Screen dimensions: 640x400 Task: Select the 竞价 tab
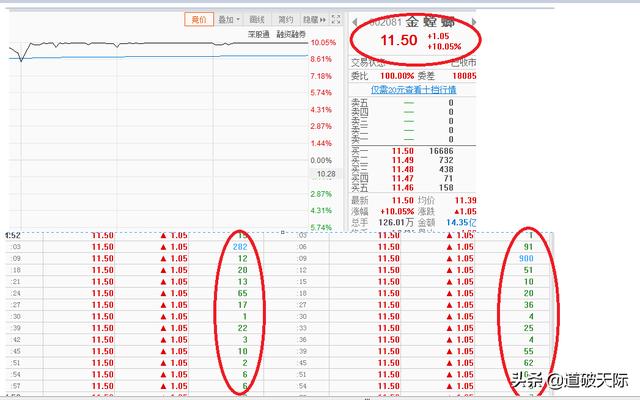pos(199,19)
